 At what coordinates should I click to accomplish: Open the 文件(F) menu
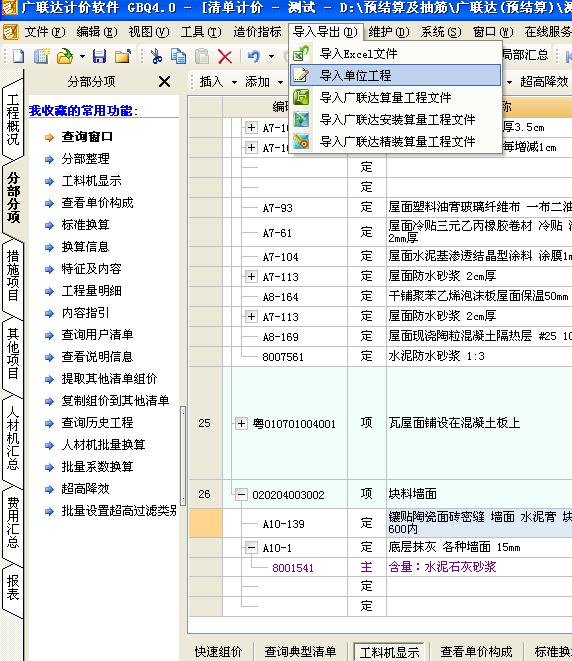pyautogui.click(x=45, y=32)
